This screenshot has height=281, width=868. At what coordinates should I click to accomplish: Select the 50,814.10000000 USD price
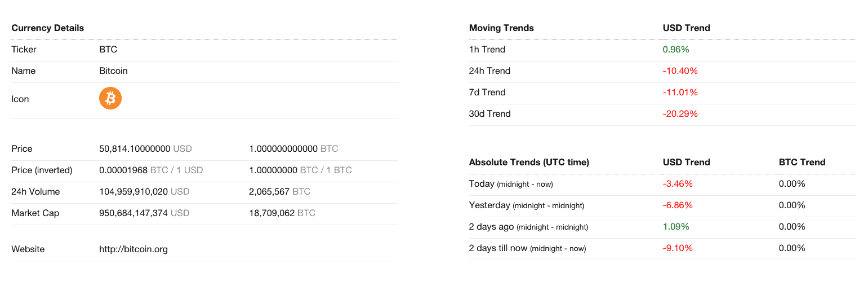click(145, 149)
